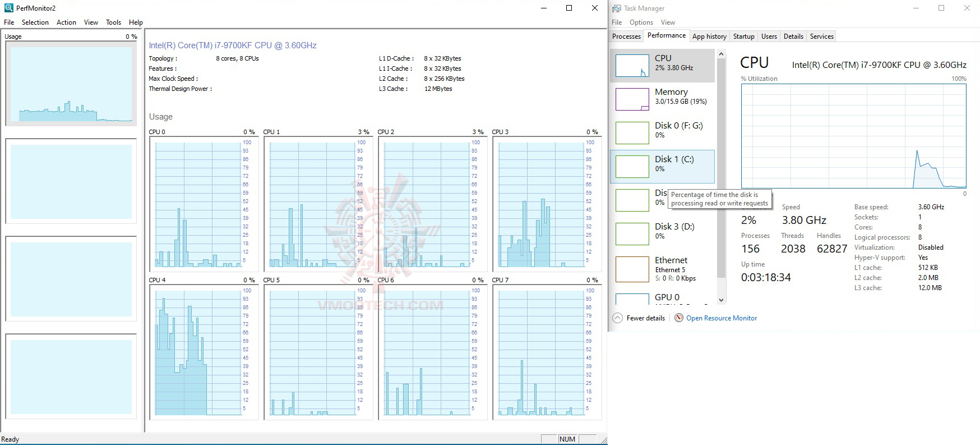Open Task Manager's View menu
The image size is (980, 445).
click(668, 22)
